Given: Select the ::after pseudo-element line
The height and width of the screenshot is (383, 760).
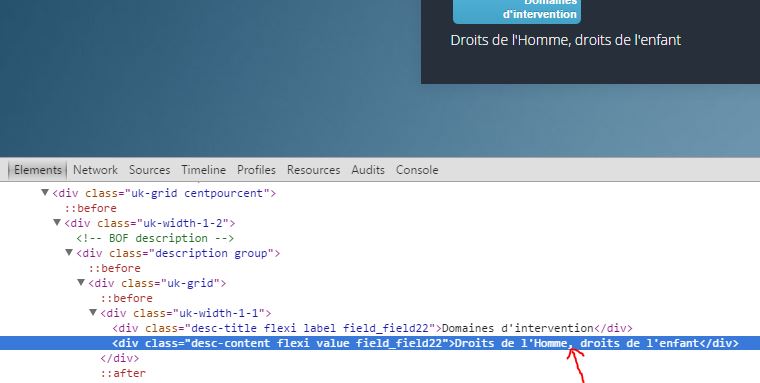Looking at the screenshot, I should [123, 373].
